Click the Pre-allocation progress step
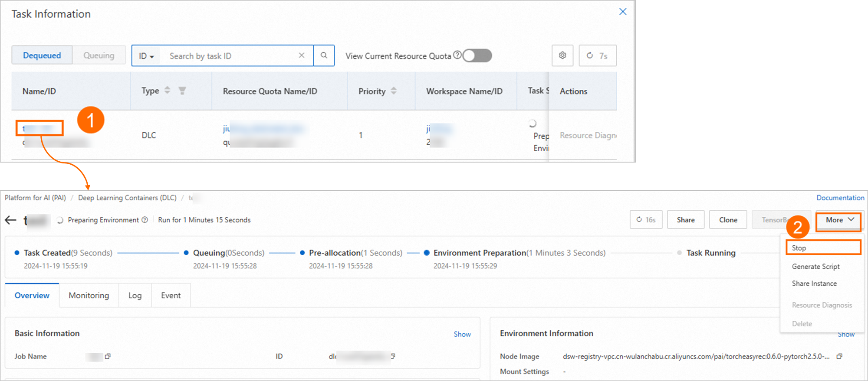 [355, 253]
